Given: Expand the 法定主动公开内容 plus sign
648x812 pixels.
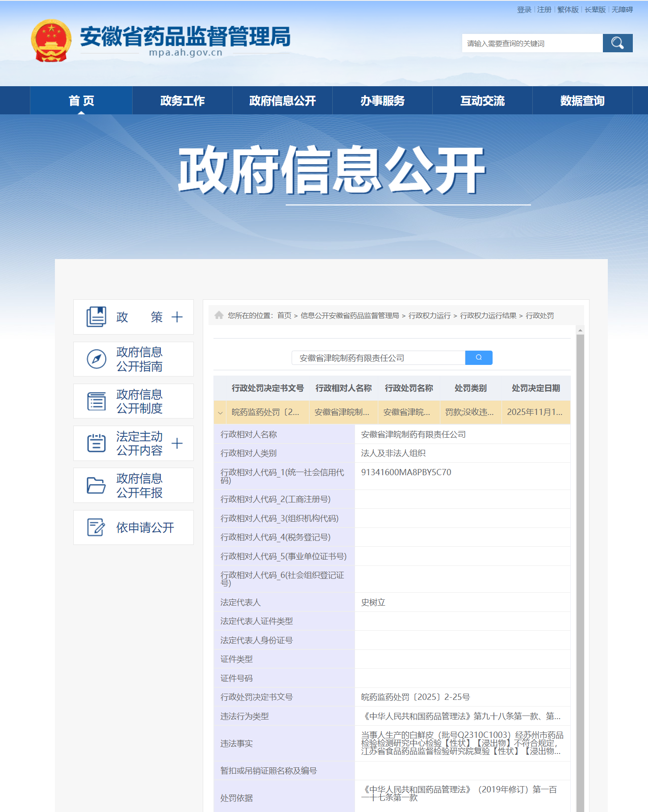Looking at the screenshot, I should click(x=177, y=443).
